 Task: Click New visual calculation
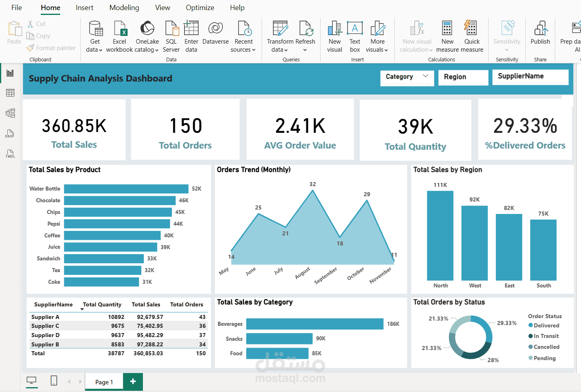(x=417, y=37)
